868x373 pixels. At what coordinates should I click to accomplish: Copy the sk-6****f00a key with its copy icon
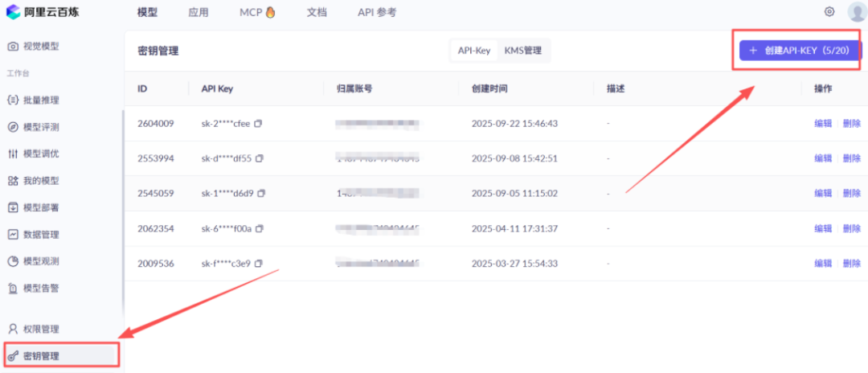coord(260,228)
